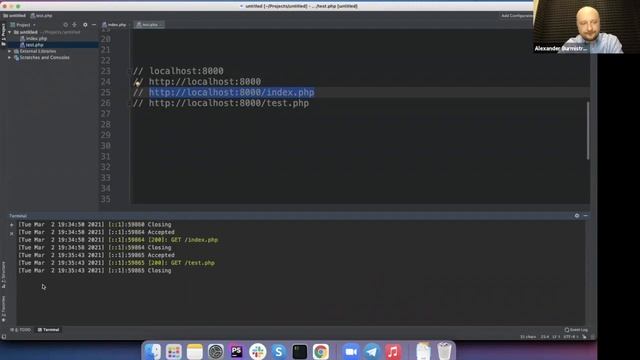Add a new terminal session with plus icon
The height and width of the screenshot is (360, 640).
coord(11,225)
